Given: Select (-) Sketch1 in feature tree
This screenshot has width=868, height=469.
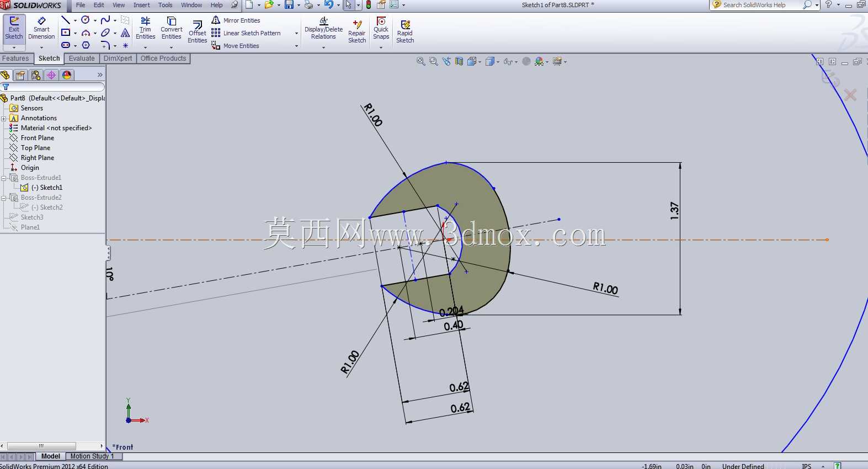Looking at the screenshot, I should (47, 188).
